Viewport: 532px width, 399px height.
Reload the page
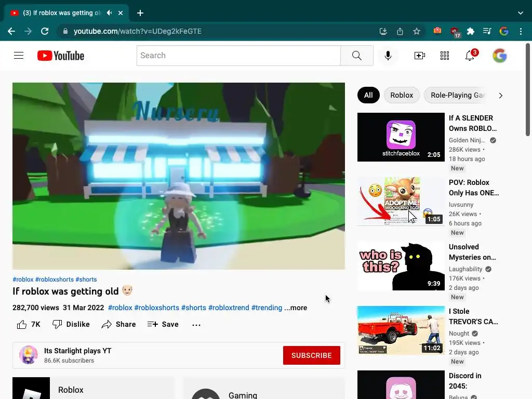pos(45,31)
